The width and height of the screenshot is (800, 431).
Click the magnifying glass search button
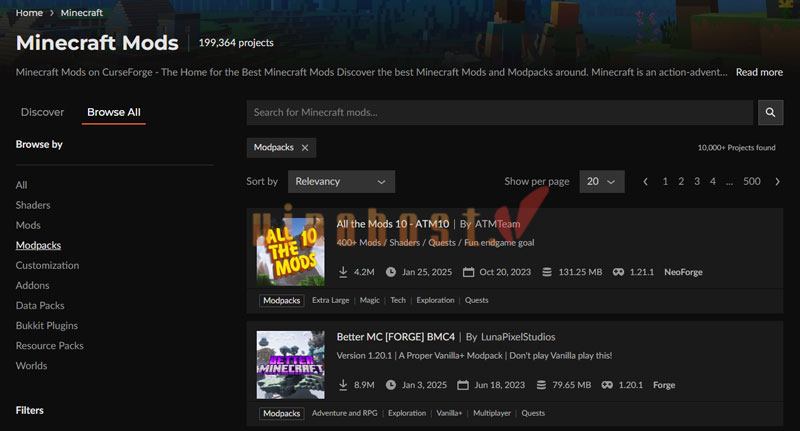pos(770,112)
